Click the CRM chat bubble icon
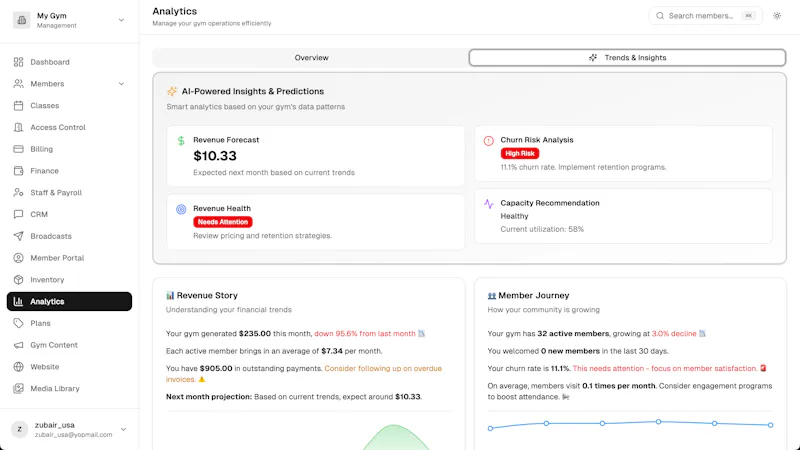Image resolution: width=800 pixels, height=450 pixels. pyautogui.click(x=18, y=214)
